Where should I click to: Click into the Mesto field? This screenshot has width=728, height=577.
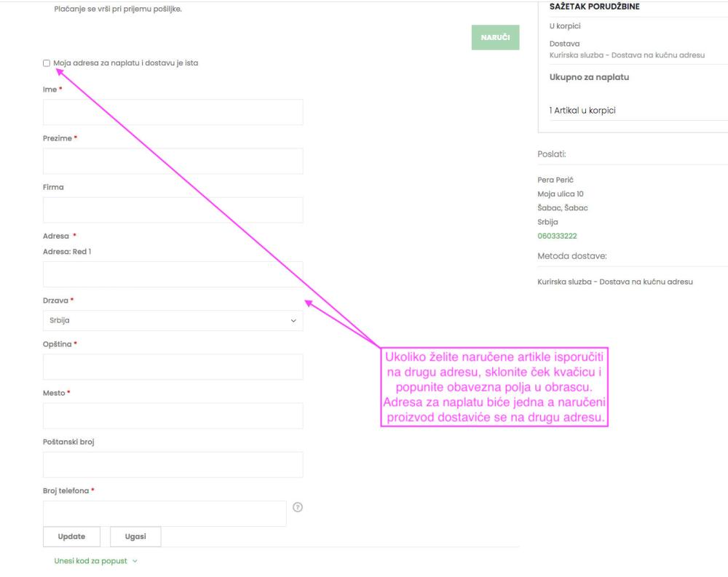tap(173, 415)
